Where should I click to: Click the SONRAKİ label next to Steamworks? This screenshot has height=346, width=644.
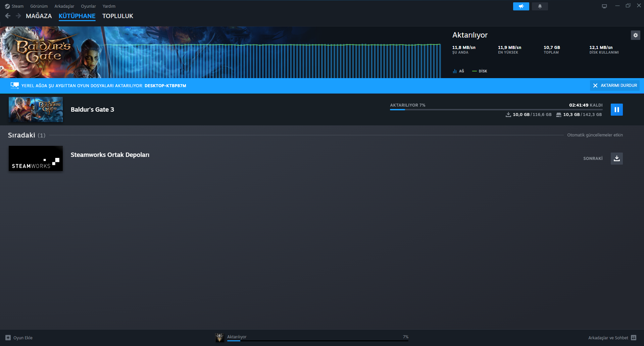pyautogui.click(x=593, y=159)
